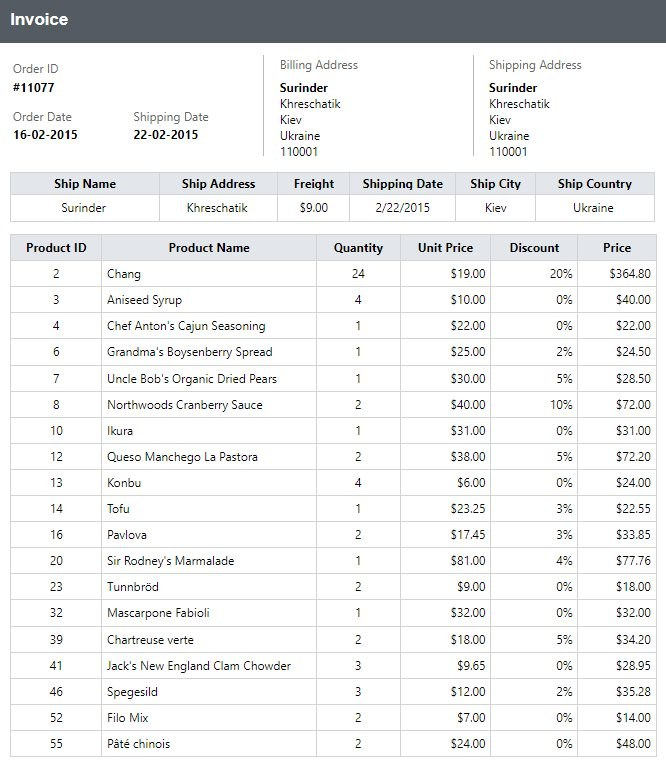Click the Product Name column header

(x=209, y=248)
